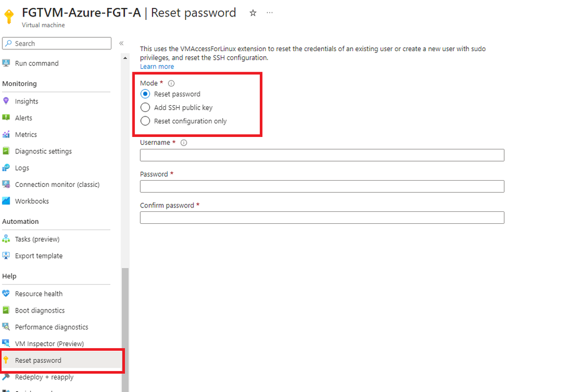This screenshot has width=568, height=392.
Task: Click the Workbooks icon
Action: coord(6,201)
